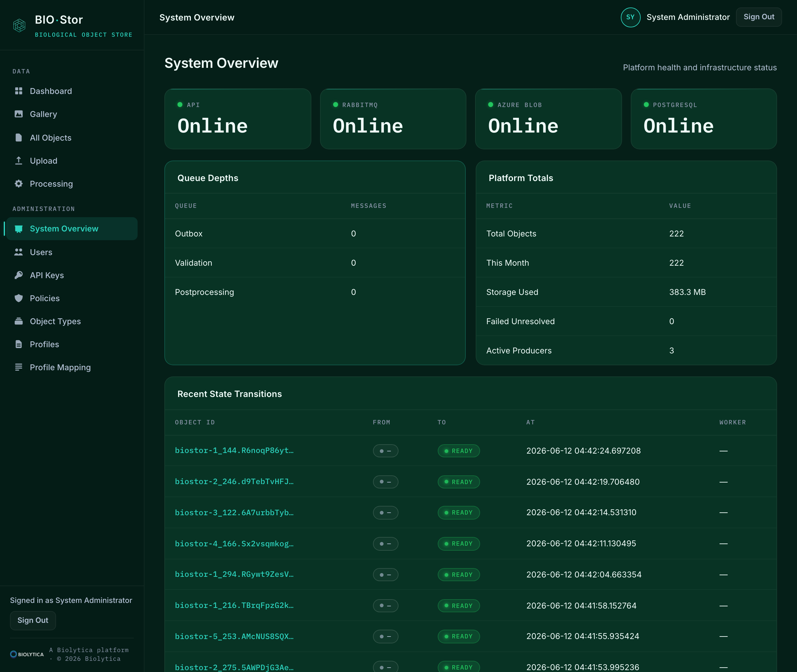Click the FROM dash badge for biostor-2_246
Viewport: 797px width, 672px height.
[x=385, y=482]
